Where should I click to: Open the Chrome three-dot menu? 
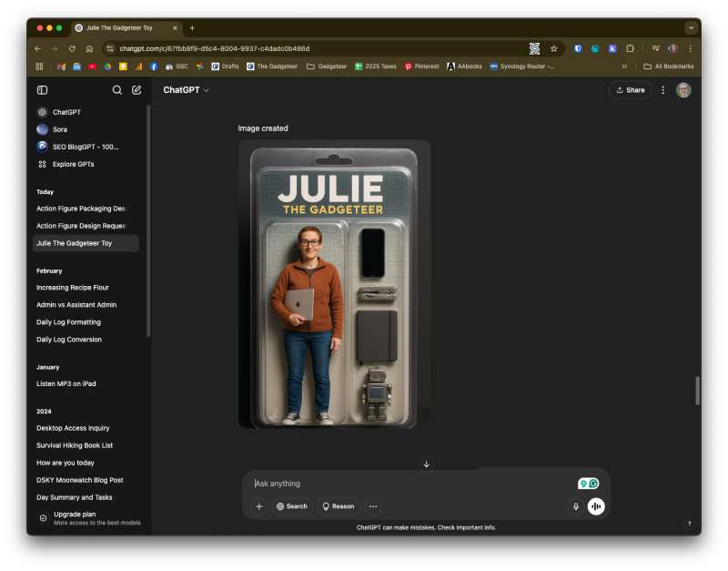tap(691, 48)
